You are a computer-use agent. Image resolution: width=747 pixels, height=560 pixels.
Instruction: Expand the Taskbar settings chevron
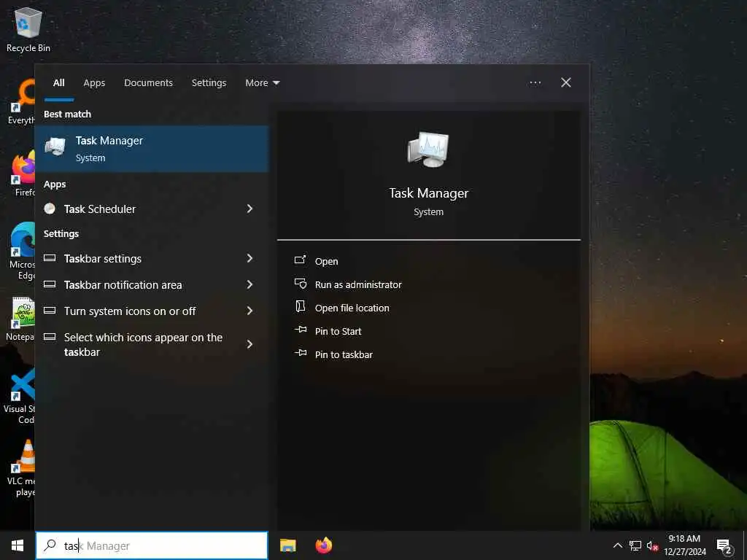249,258
